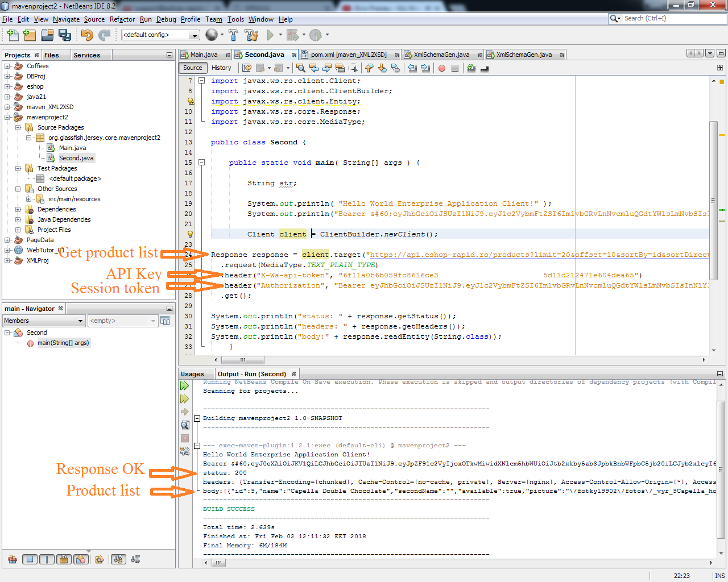This screenshot has height=582, width=728.
Task: Click the Debug Project icon
Action: (x=293, y=35)
